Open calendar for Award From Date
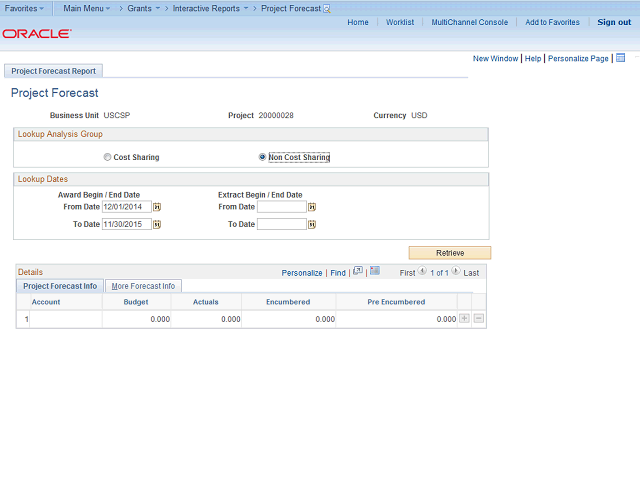 click(157, 207)
